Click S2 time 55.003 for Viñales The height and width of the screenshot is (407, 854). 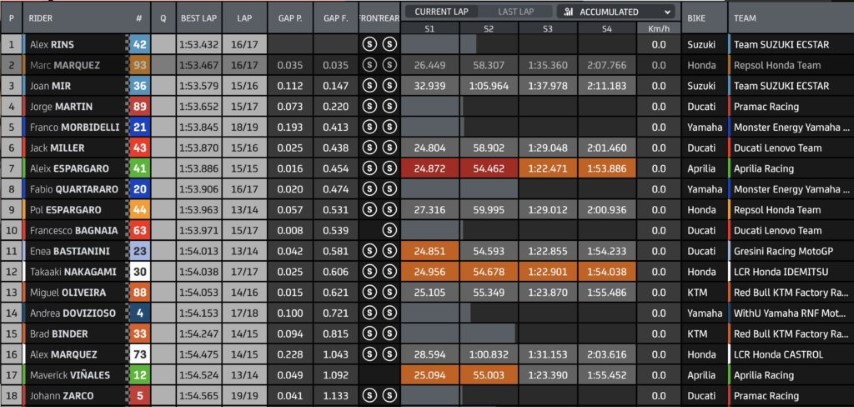(x=489, y=375)
